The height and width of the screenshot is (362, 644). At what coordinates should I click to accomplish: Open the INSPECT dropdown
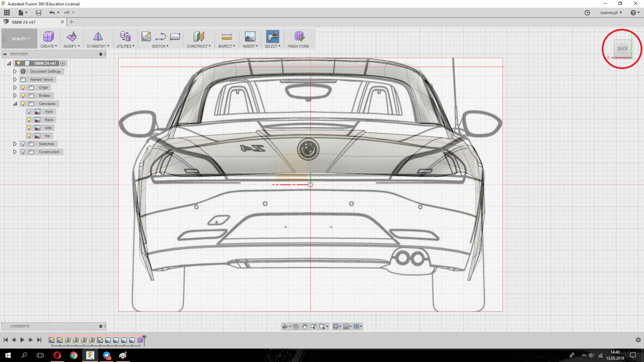tap(227, 46)
